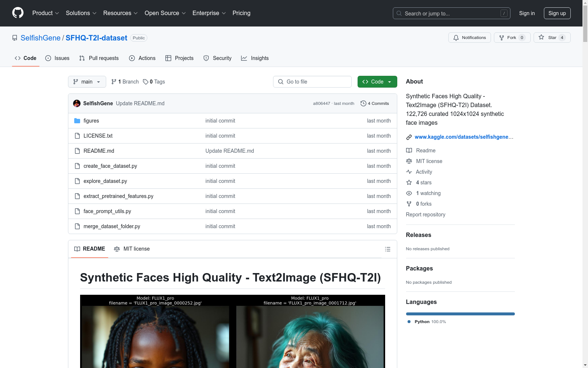
Task: Open the Projects tab
Action: (x=179, y=58)
